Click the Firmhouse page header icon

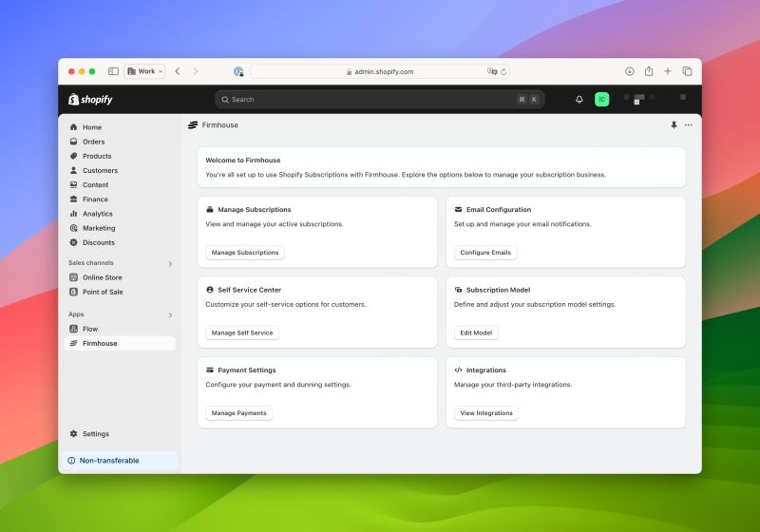pyautogui.click(x=193, y=125)
